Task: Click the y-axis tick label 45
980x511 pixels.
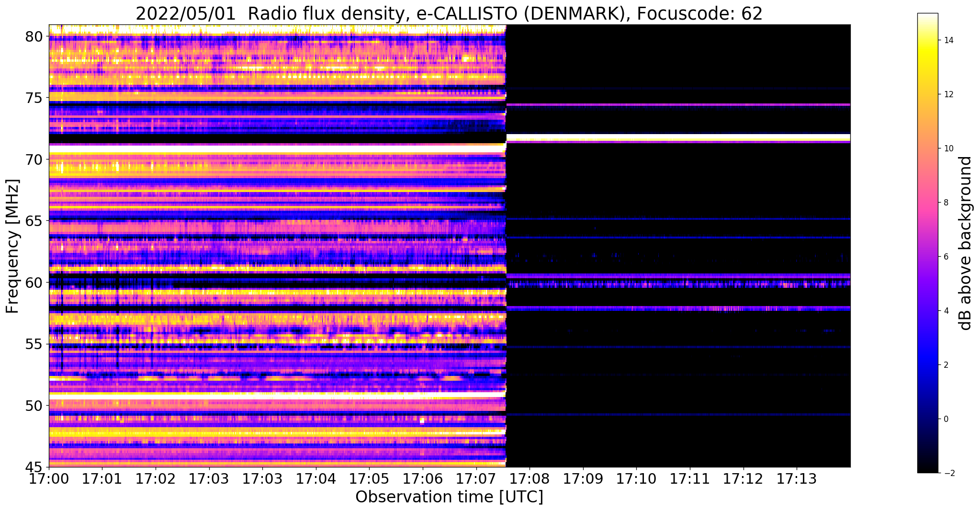Action: pos(35,467)
